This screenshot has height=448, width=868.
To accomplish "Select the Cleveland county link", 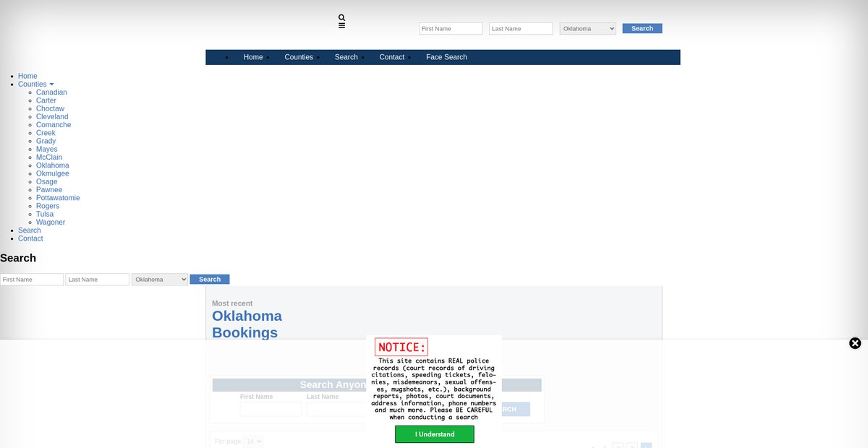I will (x=52, y=117).
